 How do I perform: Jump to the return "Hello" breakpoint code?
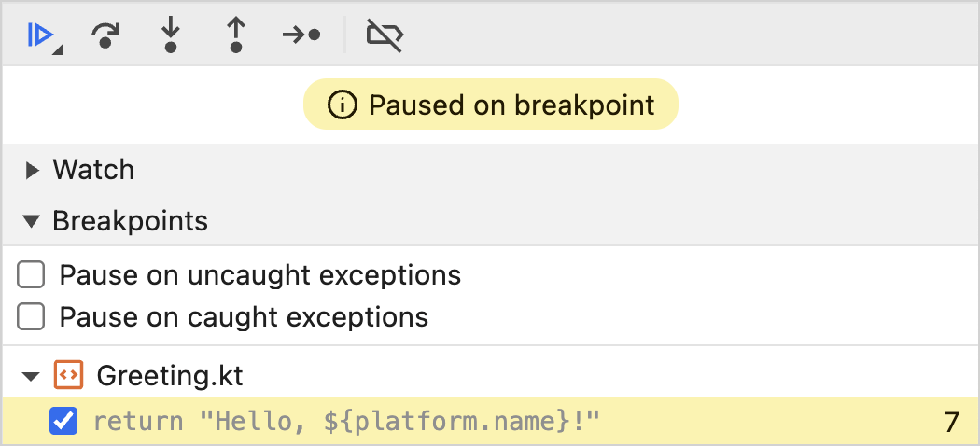346,422
